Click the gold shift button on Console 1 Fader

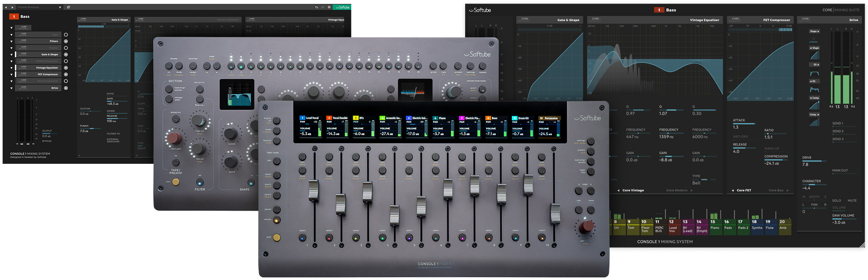[x=276, y=238]
